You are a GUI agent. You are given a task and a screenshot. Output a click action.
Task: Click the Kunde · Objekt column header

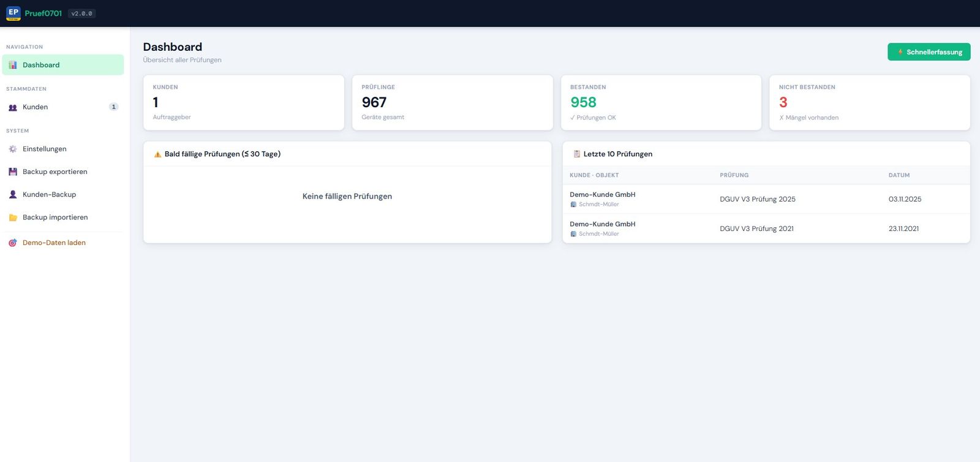pyautogui.click(x=594, y=175)
